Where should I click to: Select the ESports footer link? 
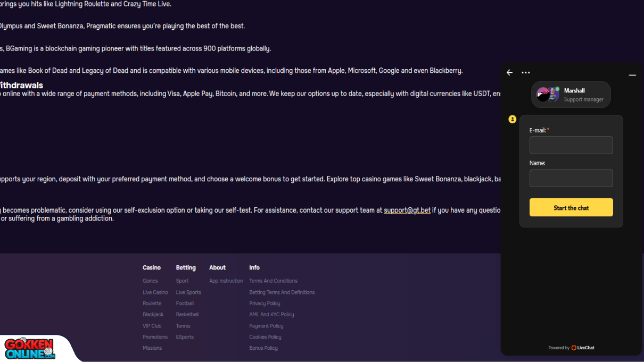[185, 337]
